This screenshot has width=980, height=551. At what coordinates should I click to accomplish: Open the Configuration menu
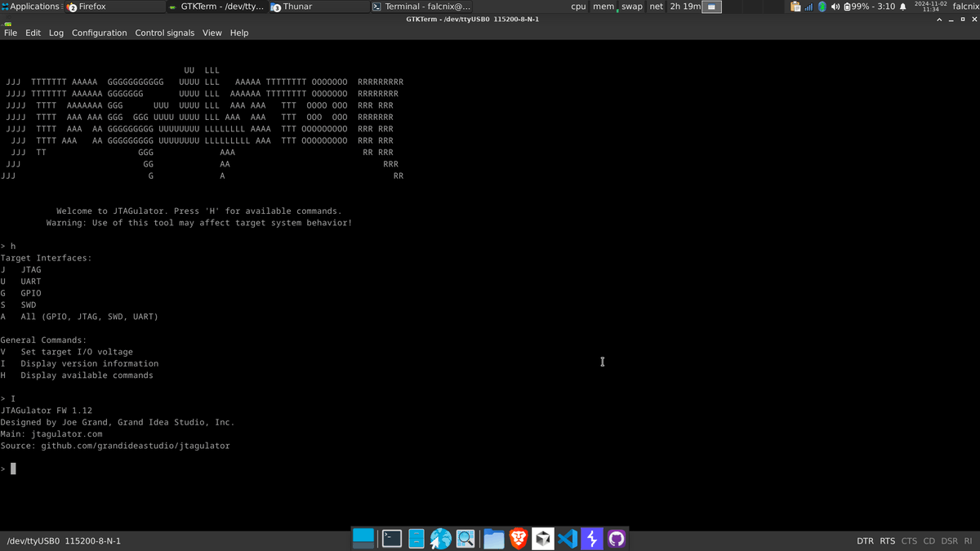click(100, 33)
